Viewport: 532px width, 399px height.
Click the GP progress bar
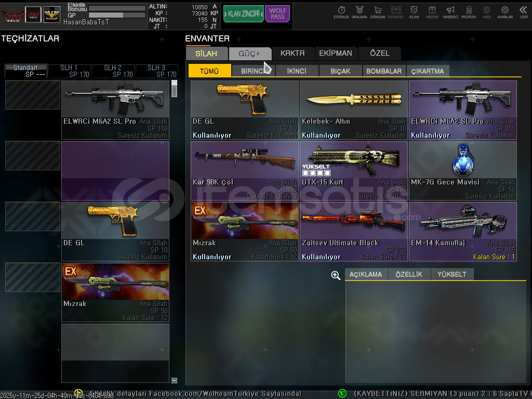coord(117,15)
